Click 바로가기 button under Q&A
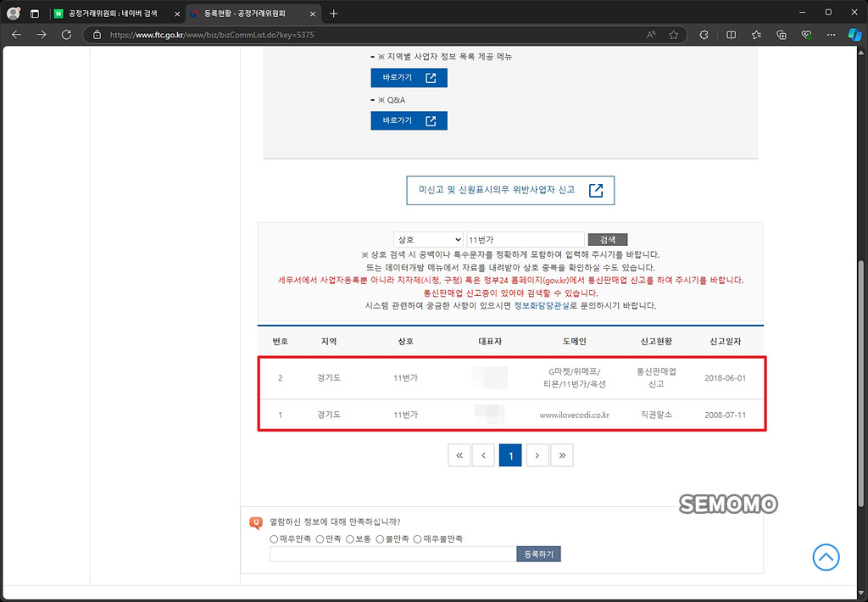The image size is (868, 602). click(409, 120)
